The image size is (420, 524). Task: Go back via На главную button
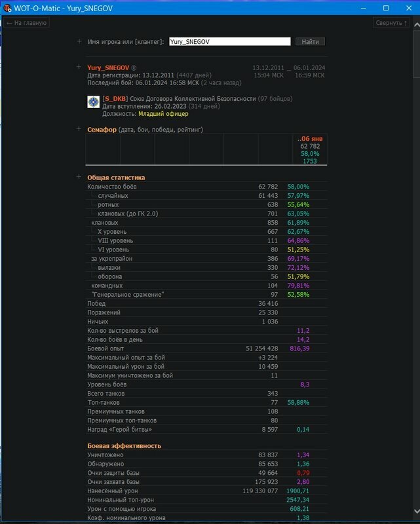pos(26,23)
